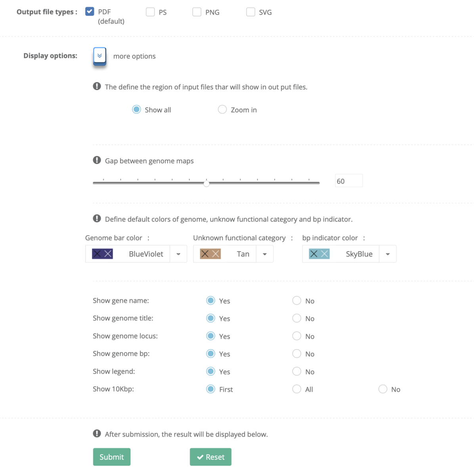
Task: Click the info icon next to Gap between genome maps
Action: (x=97, y=160)
